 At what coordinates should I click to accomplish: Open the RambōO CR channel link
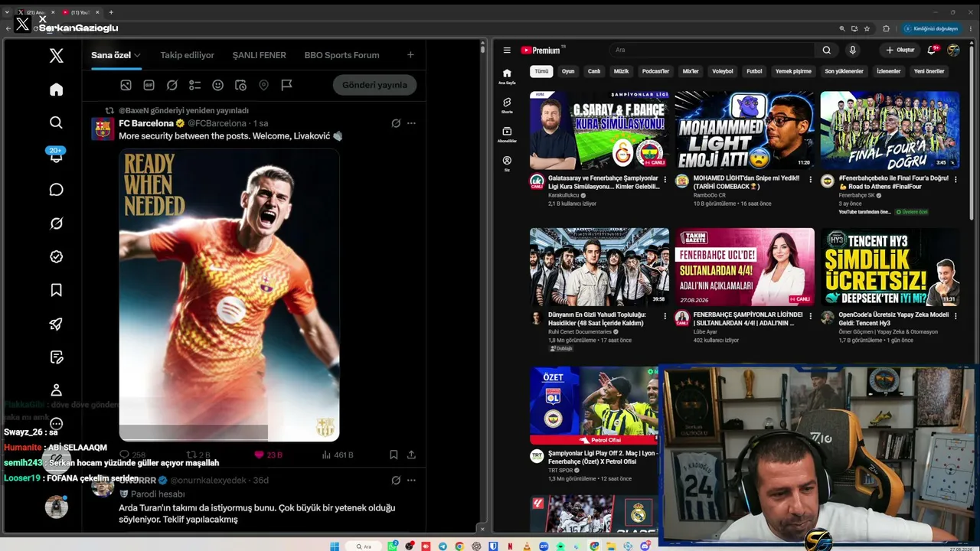(710, 195)
